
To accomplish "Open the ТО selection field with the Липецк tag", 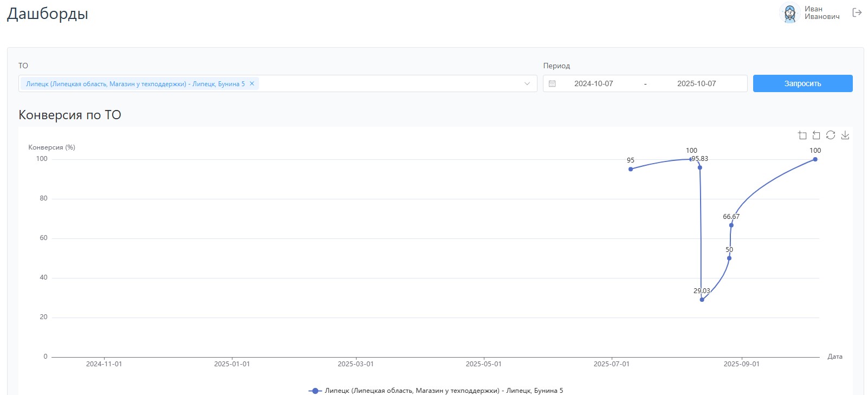I will 390,83.
